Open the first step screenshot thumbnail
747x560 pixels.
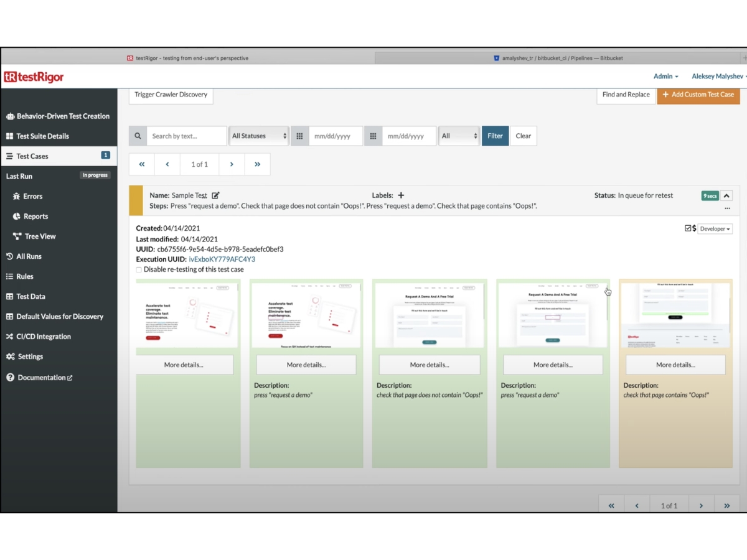(x=187, y=315)
